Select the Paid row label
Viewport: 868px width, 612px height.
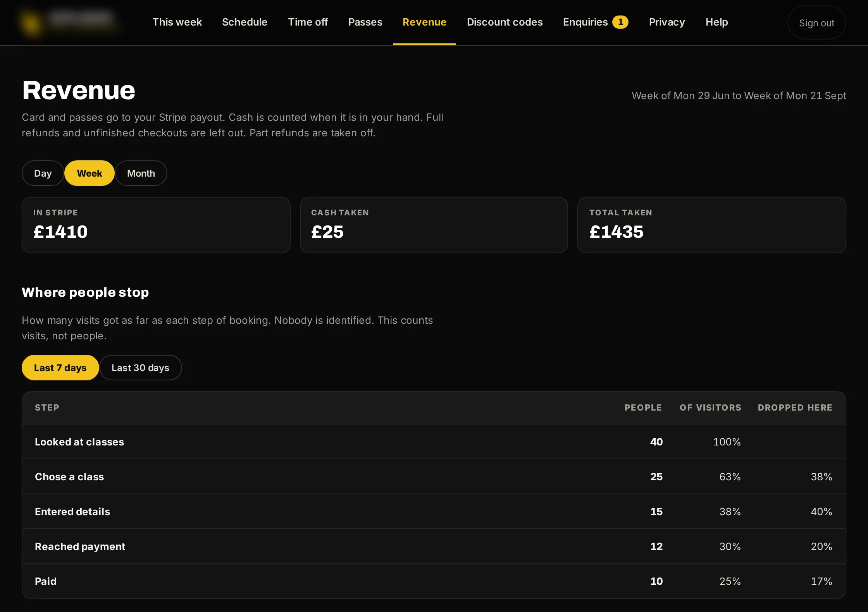[x=46, y=581]
